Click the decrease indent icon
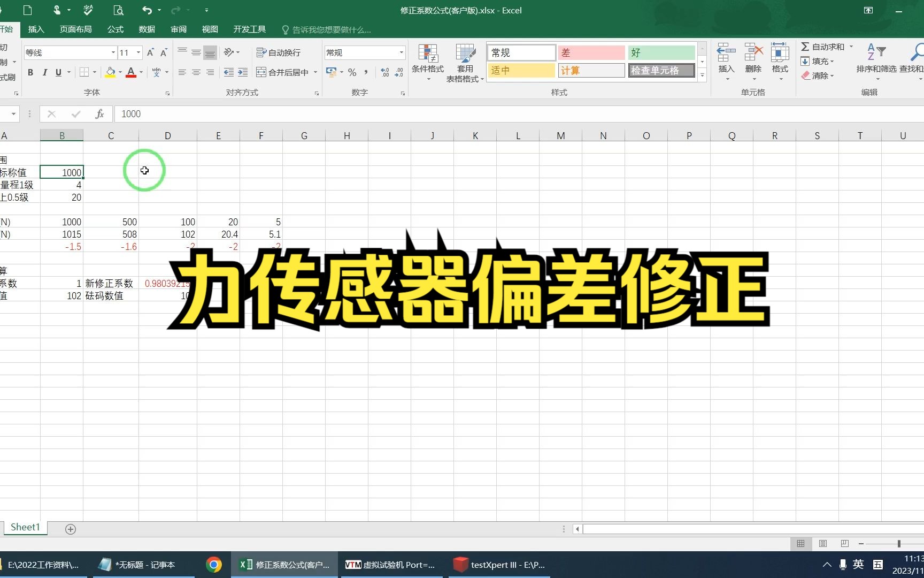 (x=229, y=72)
